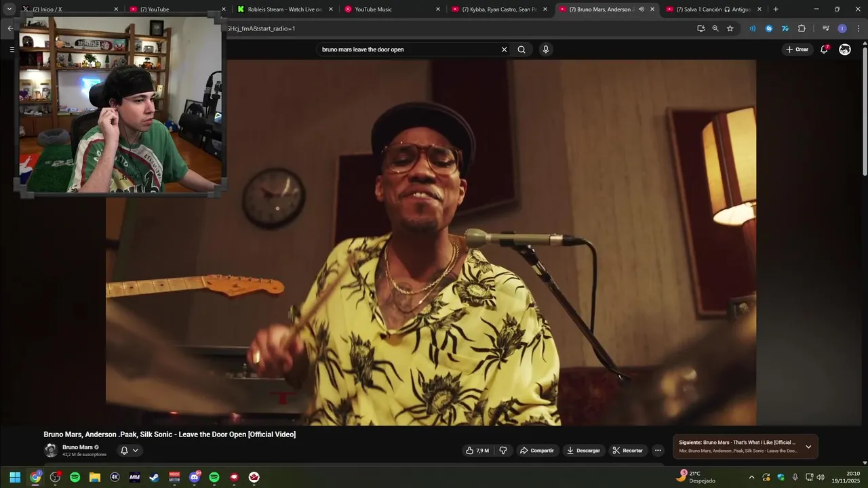Show hidden system tray icons chevron
The image size is (868, 488).
click(751, 477)
